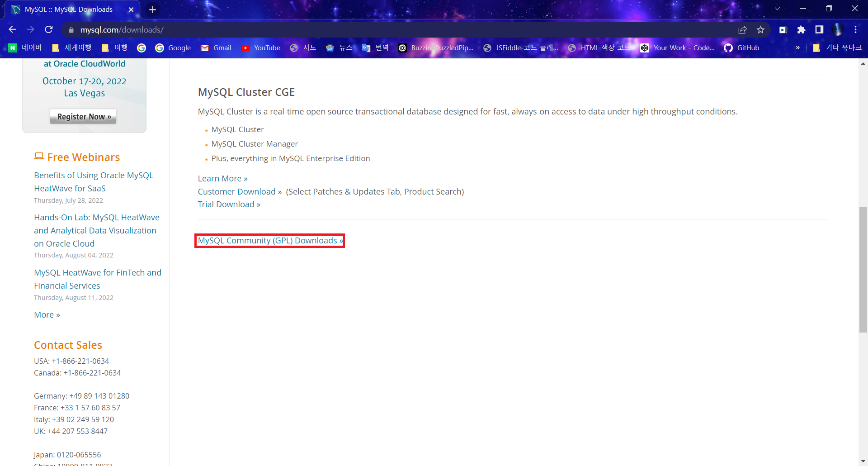
Task: Click More » under Free Webinars
Action: (47, 314)
